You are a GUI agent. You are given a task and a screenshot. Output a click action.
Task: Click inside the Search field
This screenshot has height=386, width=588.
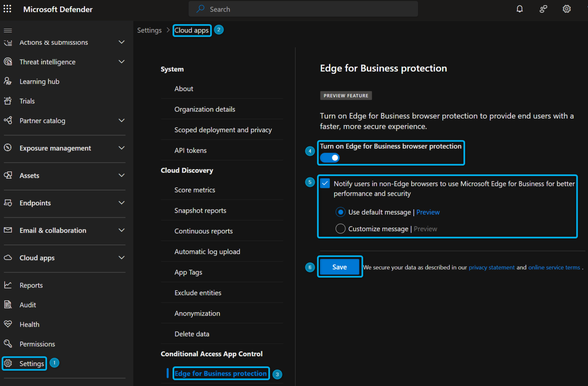(302, 9)
